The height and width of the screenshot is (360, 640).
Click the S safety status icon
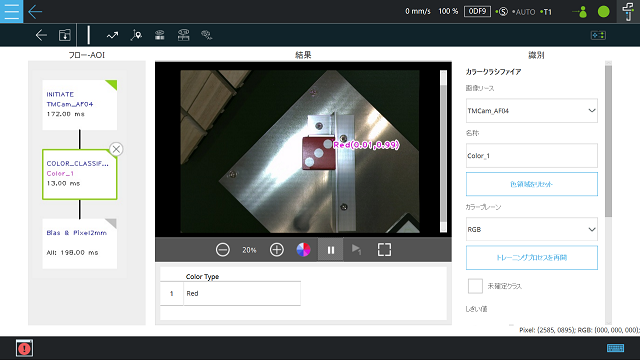pos(502,12)
